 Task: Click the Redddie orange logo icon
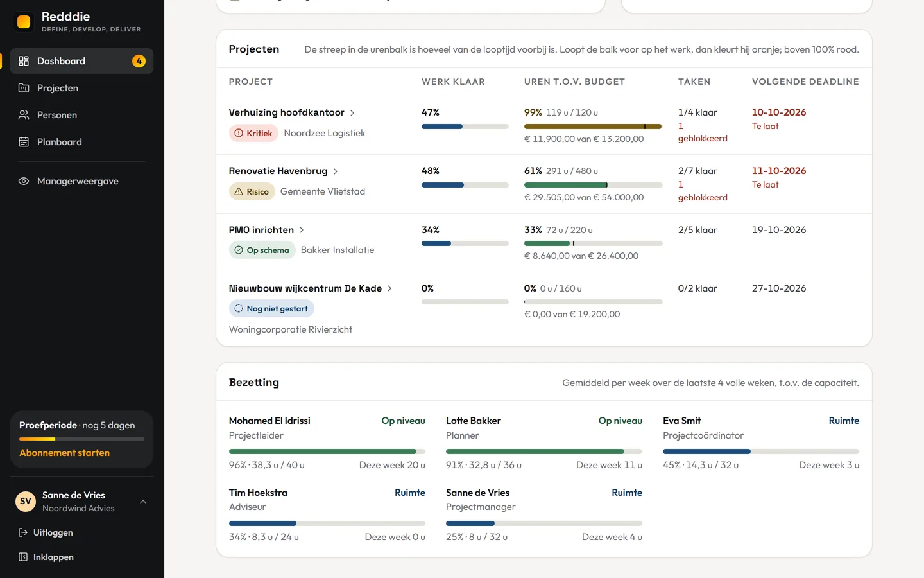pos(24,22)
